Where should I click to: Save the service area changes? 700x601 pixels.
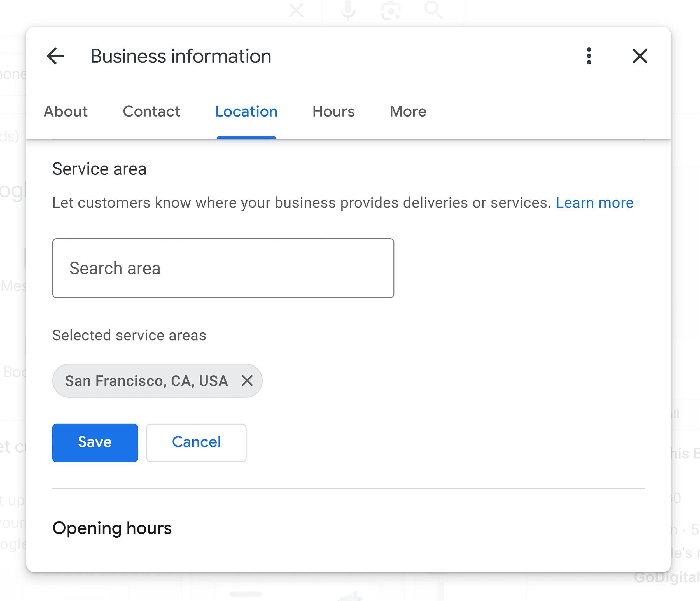tap(95, 442)
